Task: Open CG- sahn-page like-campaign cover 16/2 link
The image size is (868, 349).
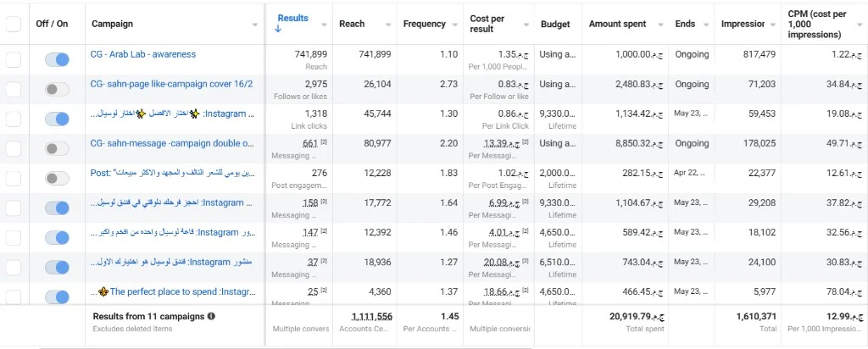Action: click(x=171, y=84)
